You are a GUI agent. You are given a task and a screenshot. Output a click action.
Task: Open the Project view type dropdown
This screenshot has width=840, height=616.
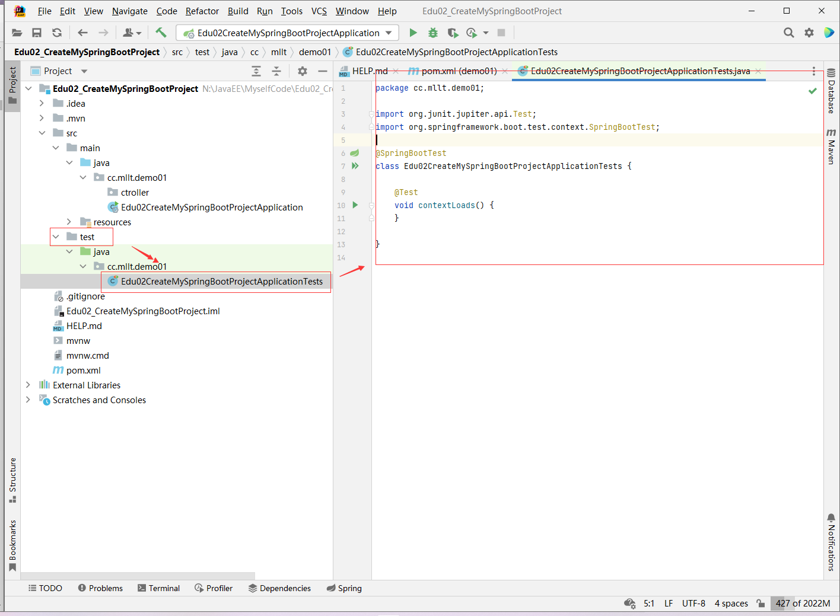pyautogui.click(x=84, y=71)
